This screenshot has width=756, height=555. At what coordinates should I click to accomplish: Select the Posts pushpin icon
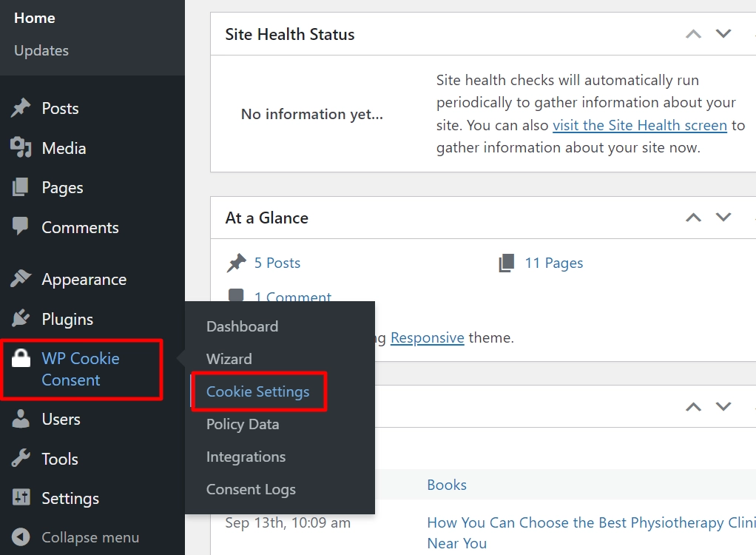[x=20, y=108]
